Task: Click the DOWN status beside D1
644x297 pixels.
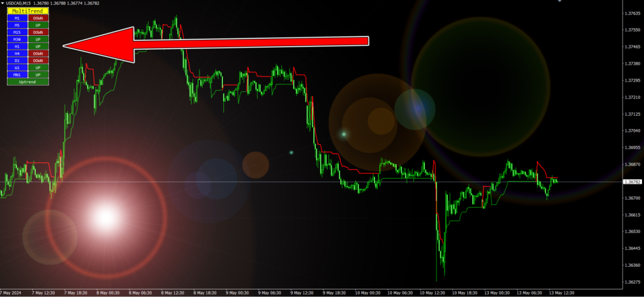Action: click(x=38, y=60)
